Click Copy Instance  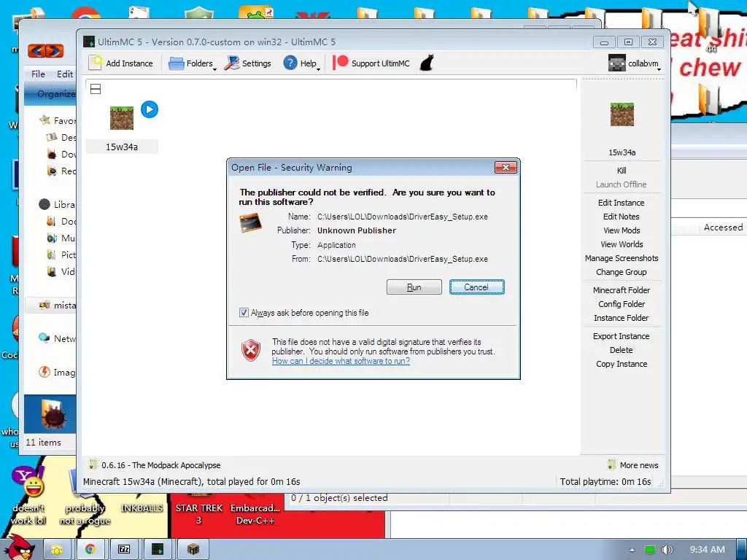pos(622,363)
